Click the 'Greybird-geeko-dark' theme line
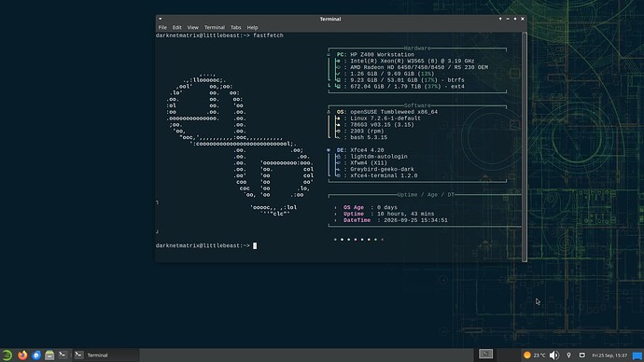The height and width of the screenshot is (362, 644). (x=382, y=169)
